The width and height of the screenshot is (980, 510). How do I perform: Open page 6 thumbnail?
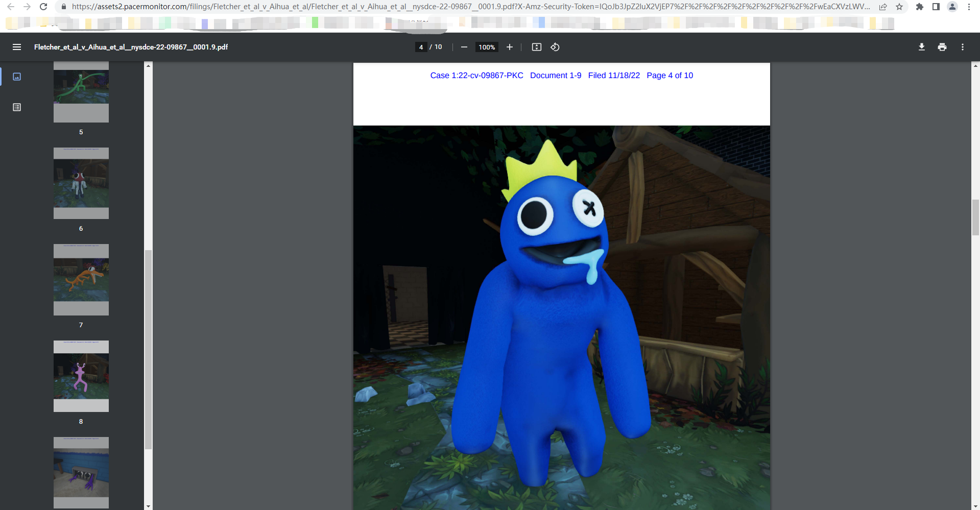pyautogui.click(x=81, y=183)
